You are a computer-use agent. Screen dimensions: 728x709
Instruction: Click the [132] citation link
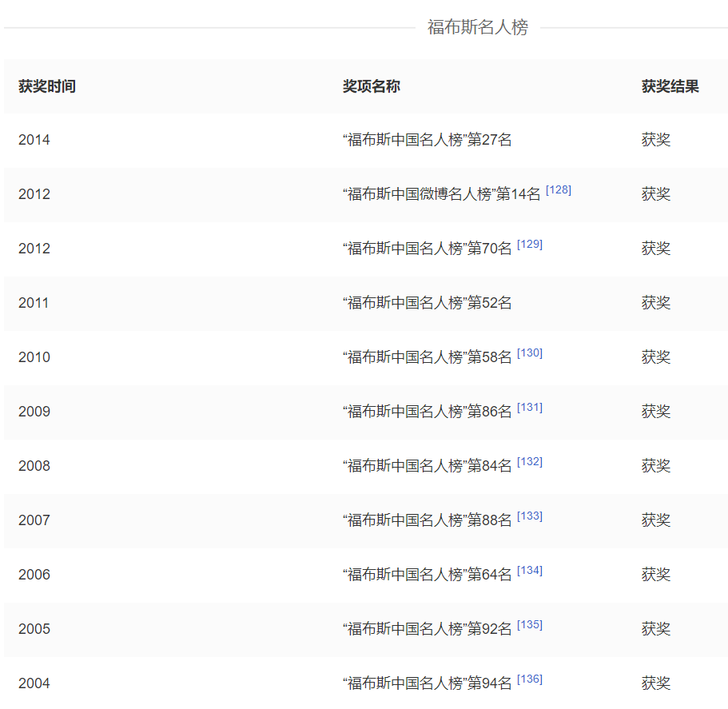click(529, 462)
